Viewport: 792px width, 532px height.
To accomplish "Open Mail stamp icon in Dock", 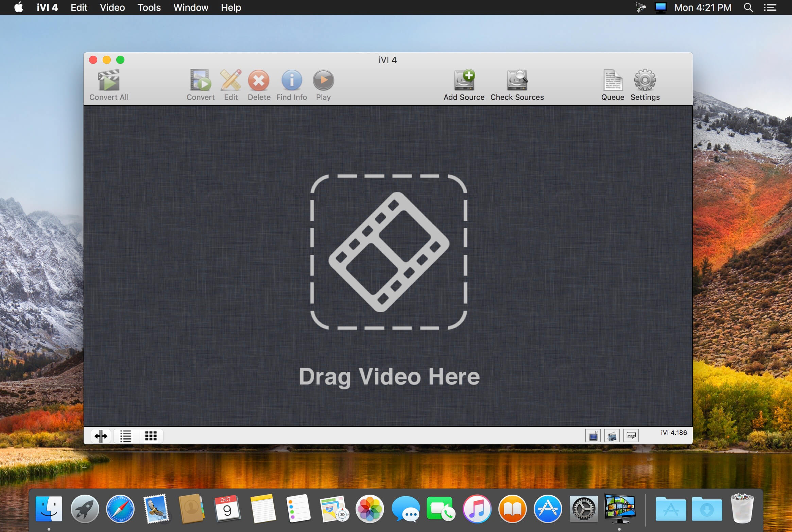I will coord(156,509).
